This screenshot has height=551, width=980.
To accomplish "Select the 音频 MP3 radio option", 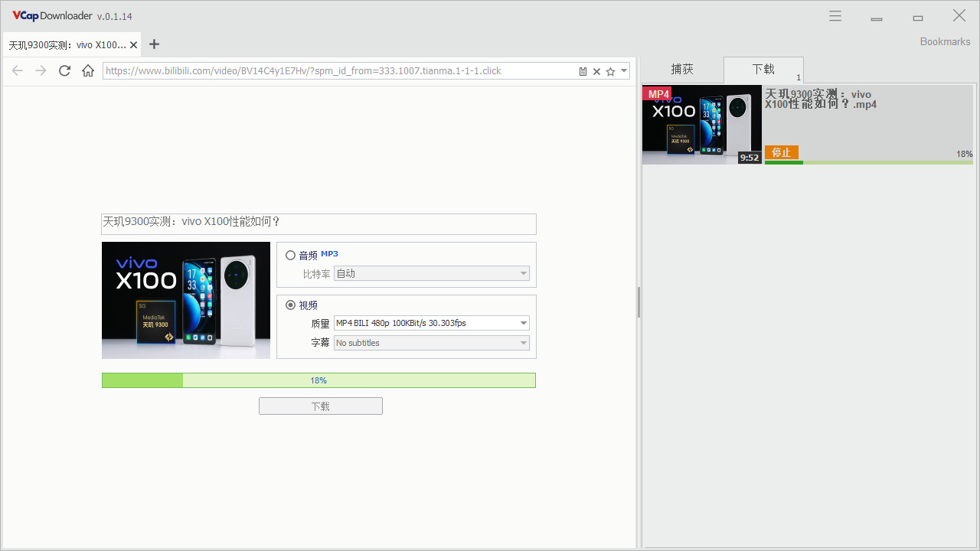I will (x=291, y=255).
